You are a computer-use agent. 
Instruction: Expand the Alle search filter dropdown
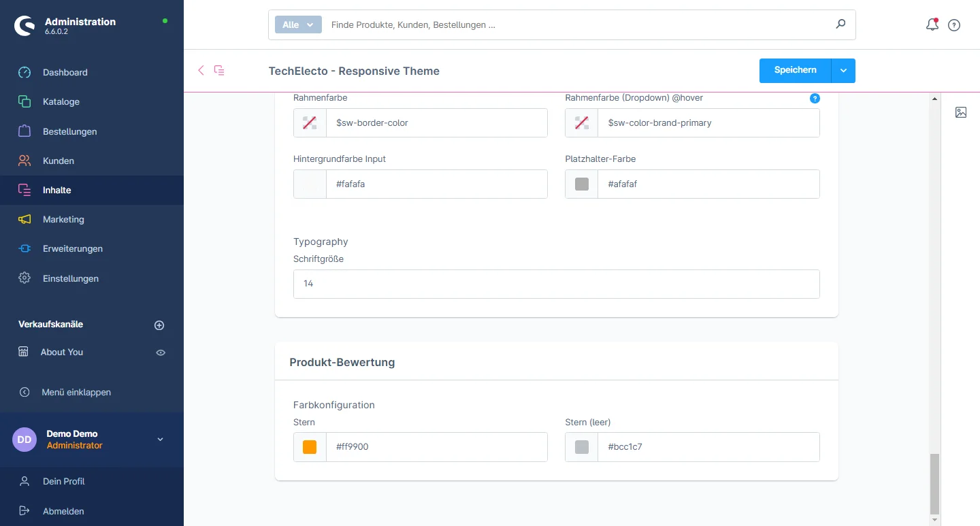[x=297, y=24]
